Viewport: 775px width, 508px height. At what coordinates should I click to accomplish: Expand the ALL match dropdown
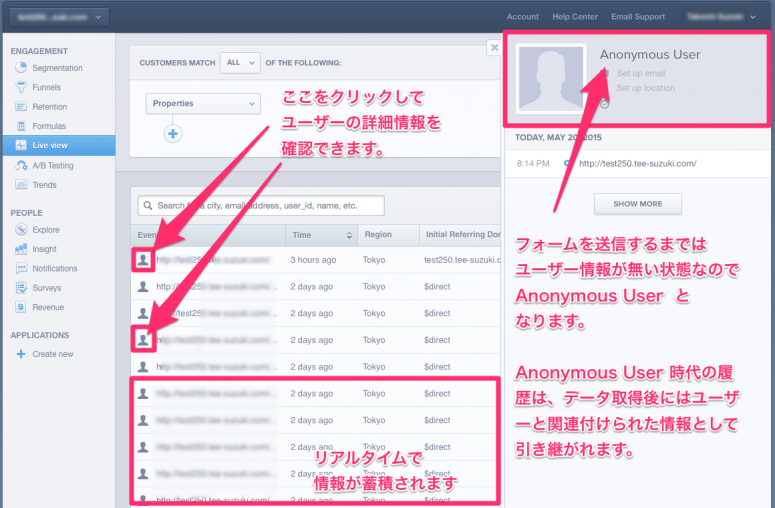tap(240, 62)
